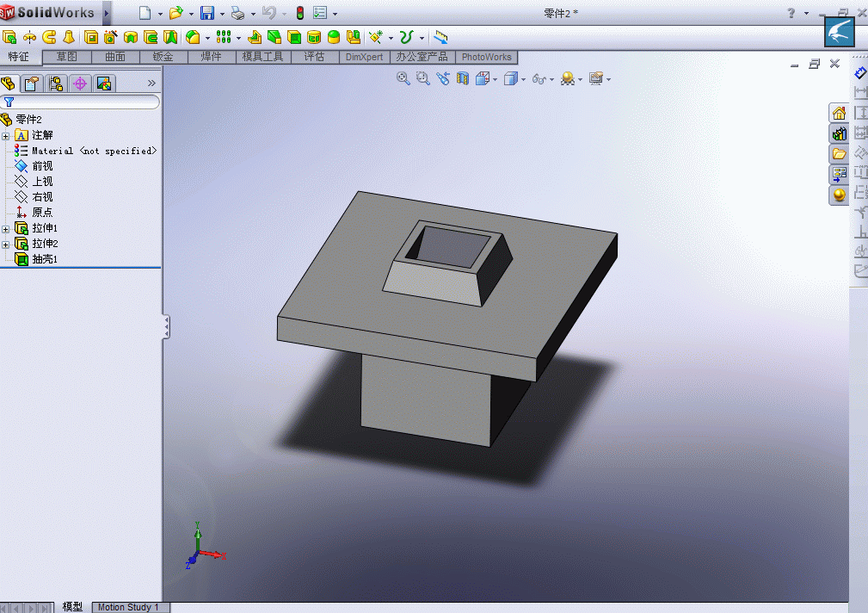Open the File Explorer task pane tab
This screenshot has height=613, width=868.
tap(840, 154)
